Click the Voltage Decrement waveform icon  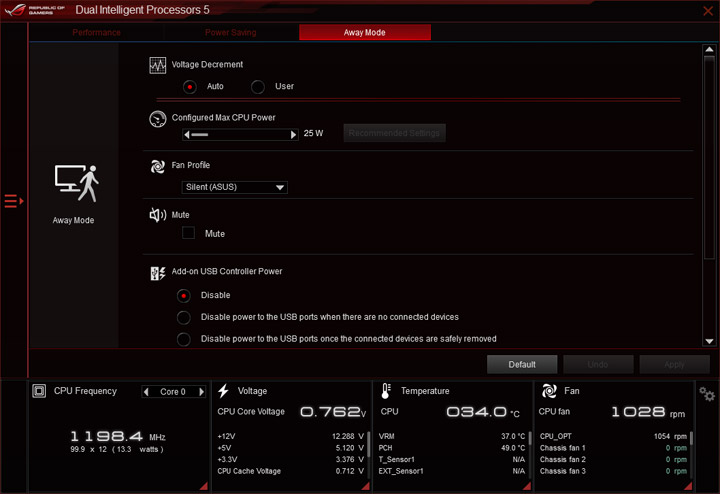click(x=158, y=65)
